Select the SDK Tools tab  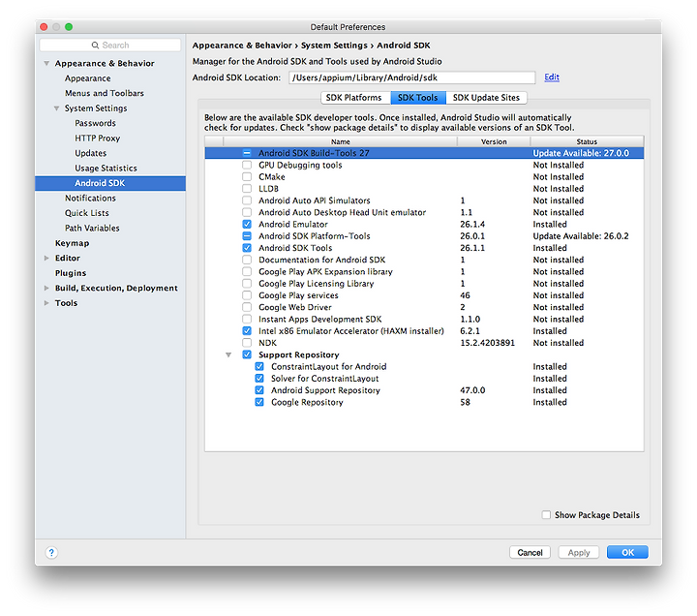pos(418,98)
